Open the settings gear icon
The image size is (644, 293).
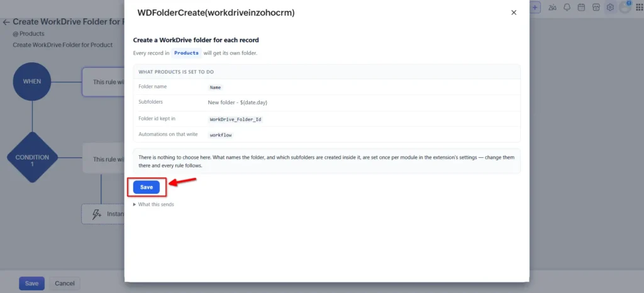coord(610,8)
